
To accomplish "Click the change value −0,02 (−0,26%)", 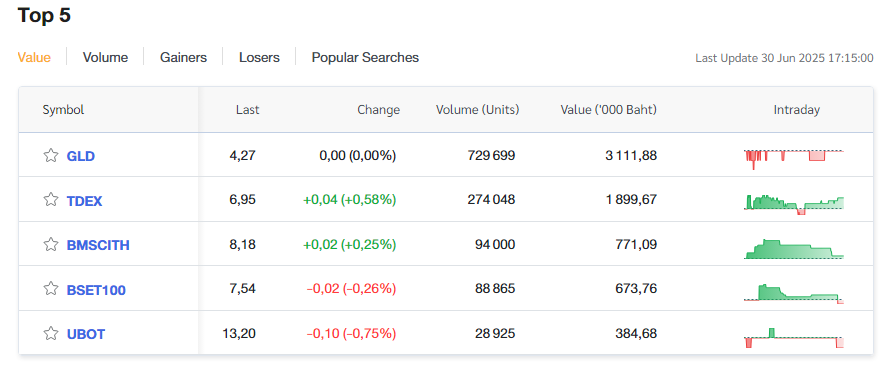I will click(x=351, y=289).
